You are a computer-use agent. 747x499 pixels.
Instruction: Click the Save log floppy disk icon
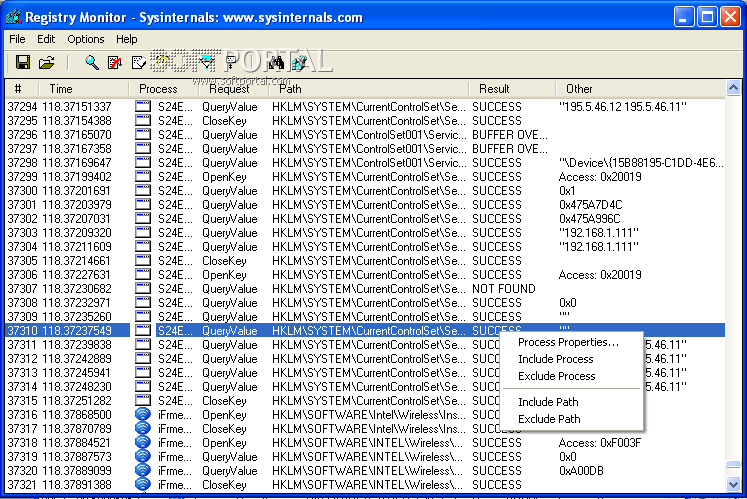[22, 62]
